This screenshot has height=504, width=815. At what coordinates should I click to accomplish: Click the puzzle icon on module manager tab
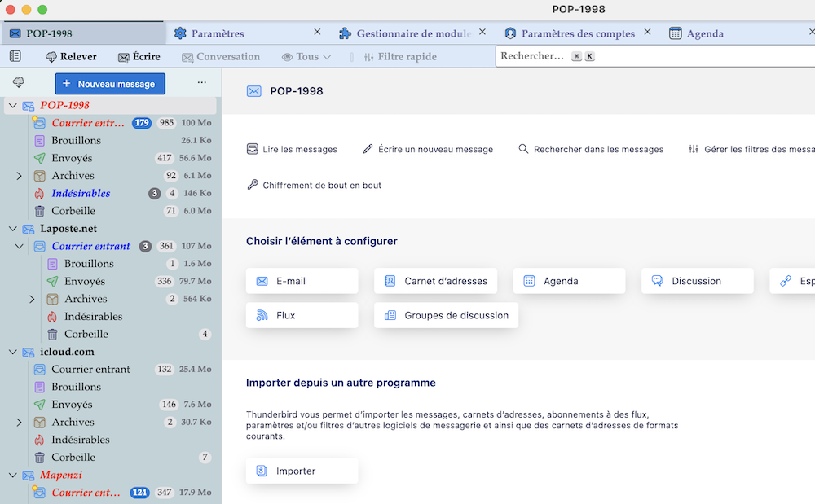coord(345,33)
